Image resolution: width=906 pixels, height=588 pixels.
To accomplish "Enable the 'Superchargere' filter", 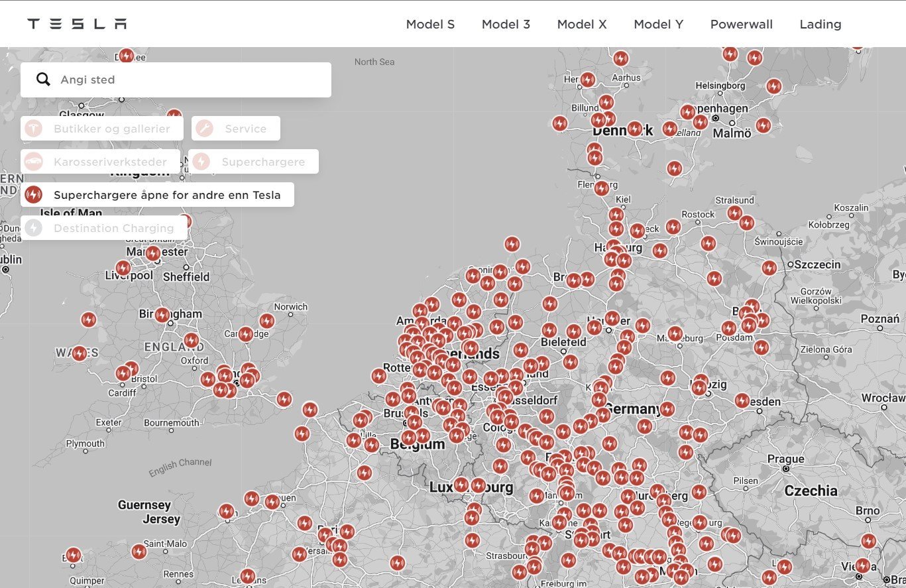I will [253, 162].
